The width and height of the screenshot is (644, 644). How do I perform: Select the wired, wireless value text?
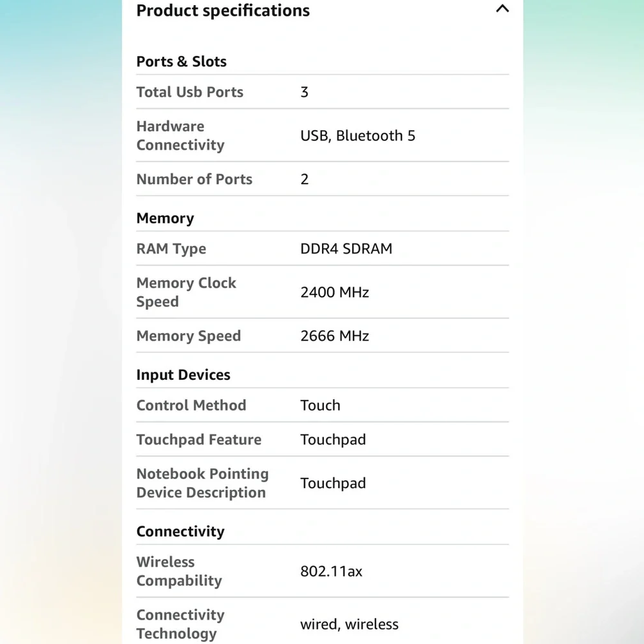350,624
